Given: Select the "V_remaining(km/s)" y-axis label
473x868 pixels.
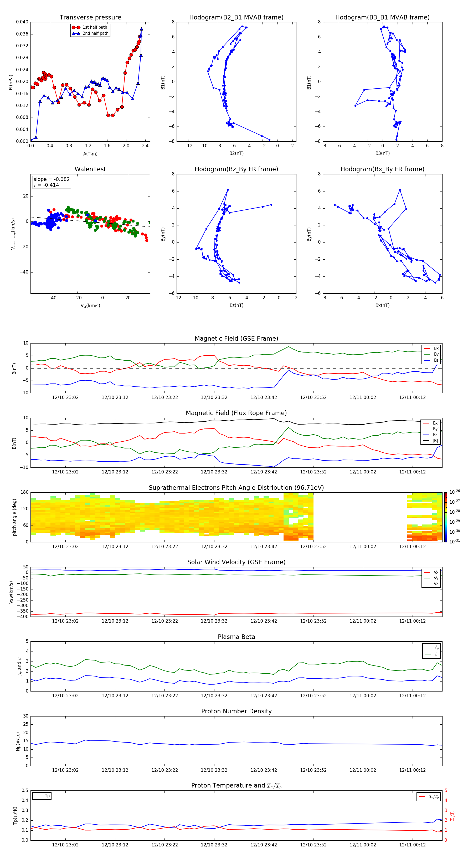Looking at the screenshot, I should coord(13,234).
